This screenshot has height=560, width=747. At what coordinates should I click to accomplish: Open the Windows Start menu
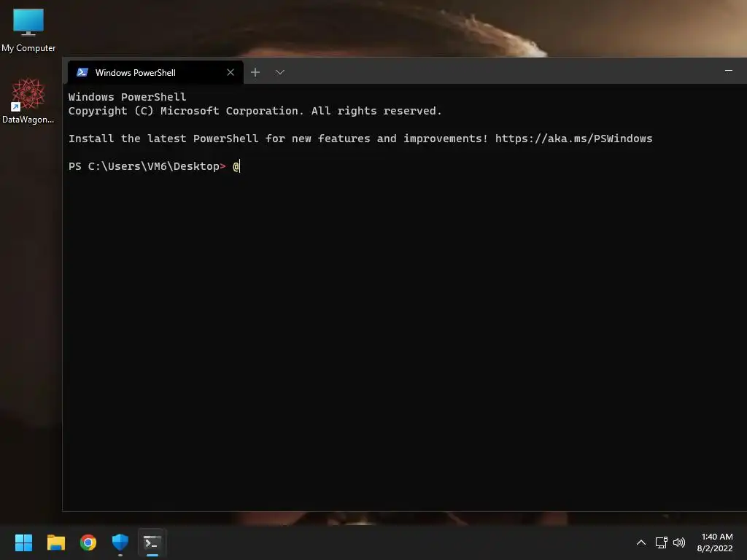[23, 542]
